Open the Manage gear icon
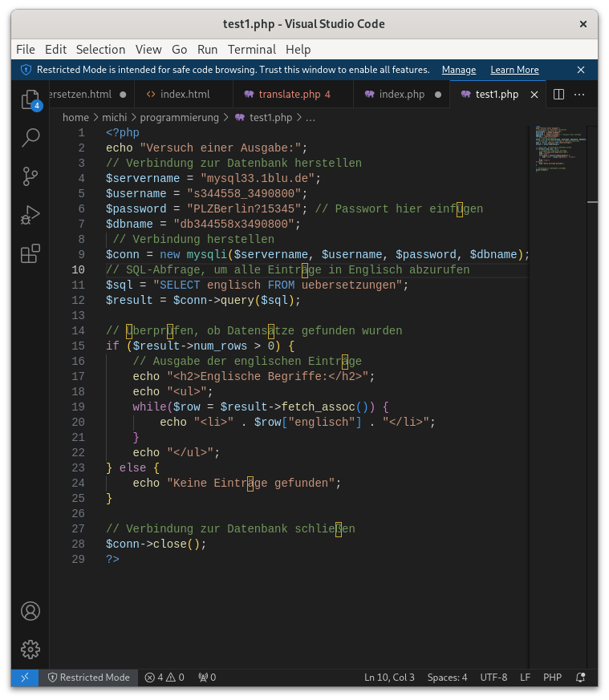This screenshot has height=700, width=609. 30,649
